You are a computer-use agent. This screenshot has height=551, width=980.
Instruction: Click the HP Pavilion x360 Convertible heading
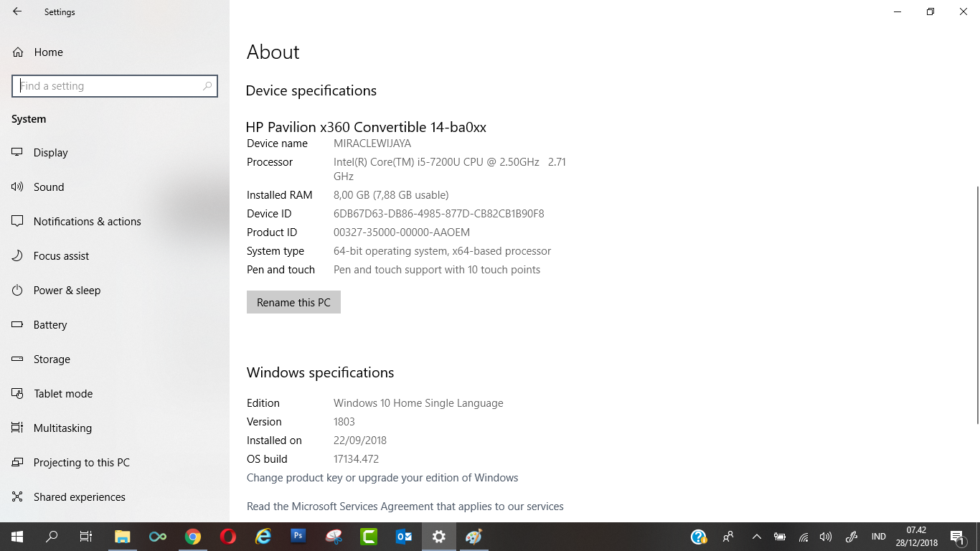[366, 127]
